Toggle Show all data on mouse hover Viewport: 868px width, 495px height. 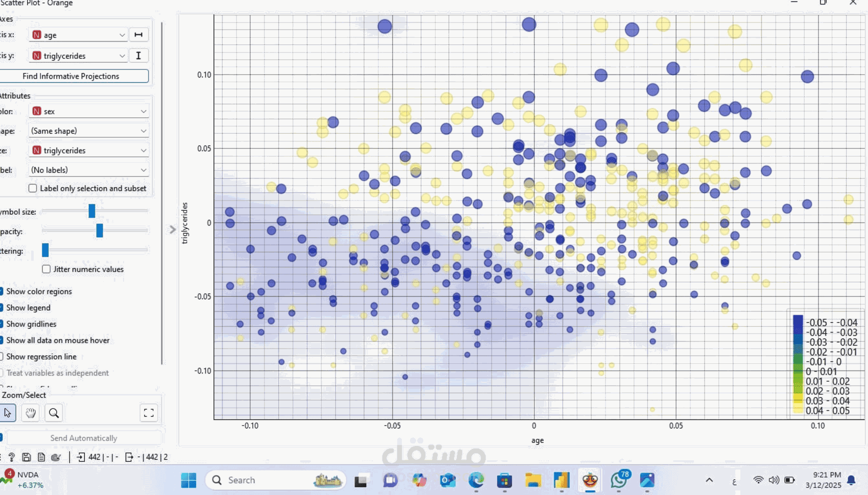[x=2, y=340]
